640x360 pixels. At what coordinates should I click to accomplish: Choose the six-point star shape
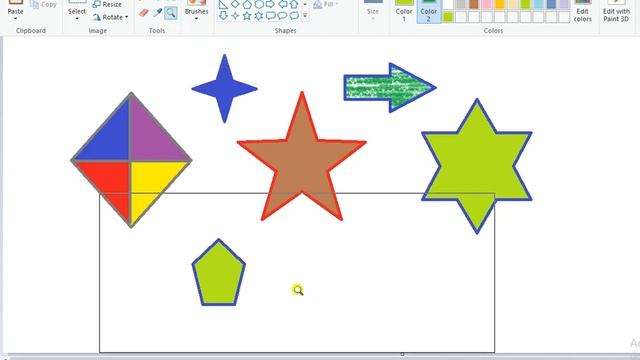[x=259, y=16]
